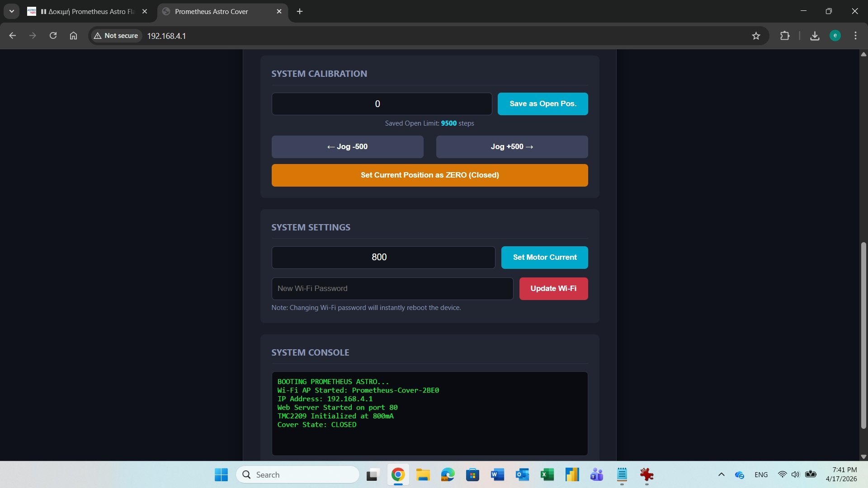Click the New Wi-Fi Password field
The height and width of the screenshot is (488, 868).
pyautogui.click(x=392, y=289)
